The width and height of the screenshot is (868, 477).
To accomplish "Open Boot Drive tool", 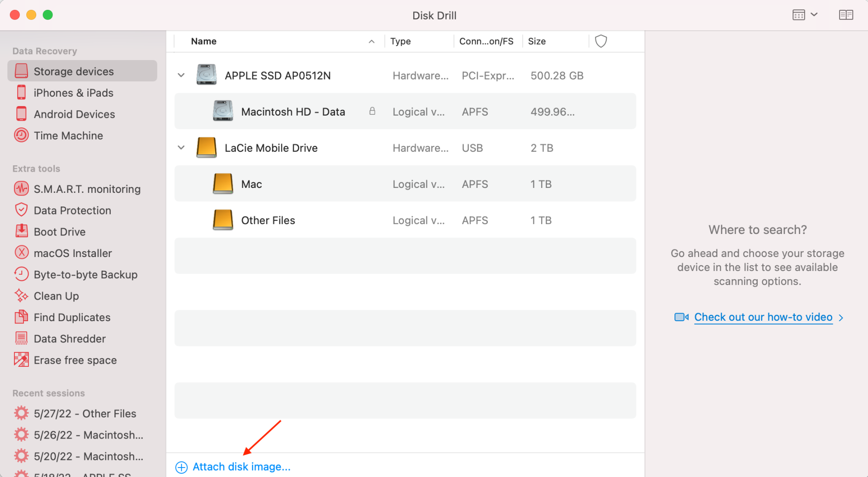I will (60, 232).
